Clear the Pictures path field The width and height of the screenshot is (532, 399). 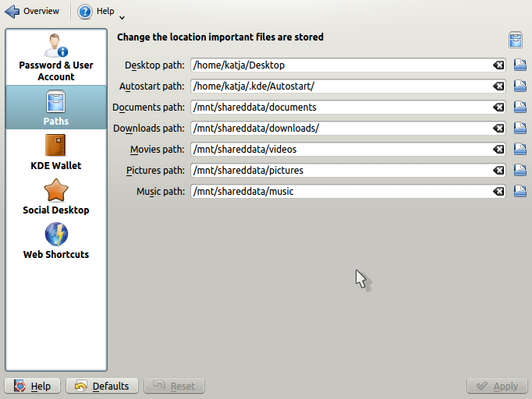pyautogui.click(x=498, y=171)
